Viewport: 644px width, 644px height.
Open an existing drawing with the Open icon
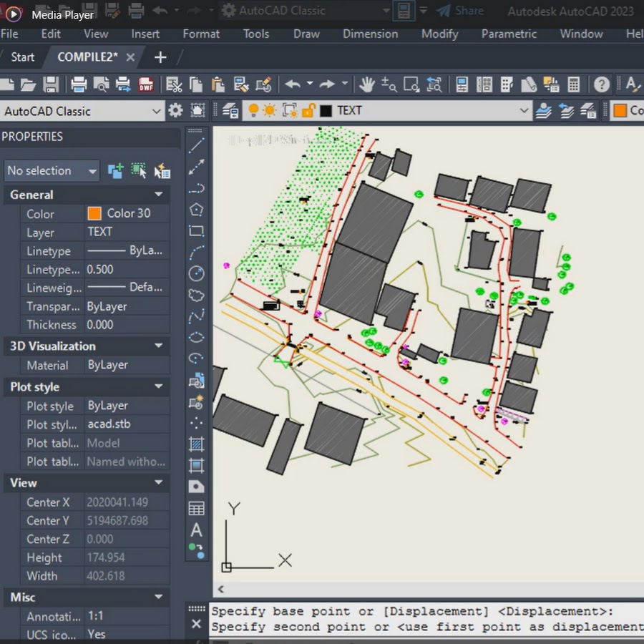pyautogui.click(x=29, y=85)
